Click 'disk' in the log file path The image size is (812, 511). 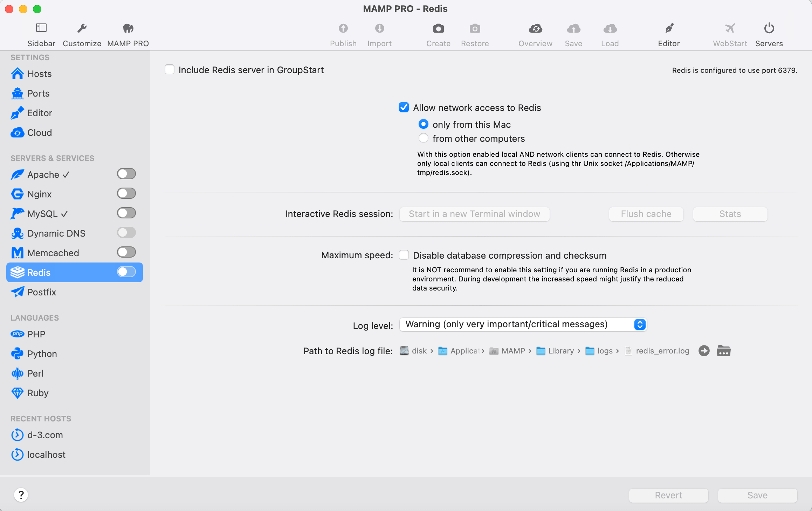coord(413,351)
